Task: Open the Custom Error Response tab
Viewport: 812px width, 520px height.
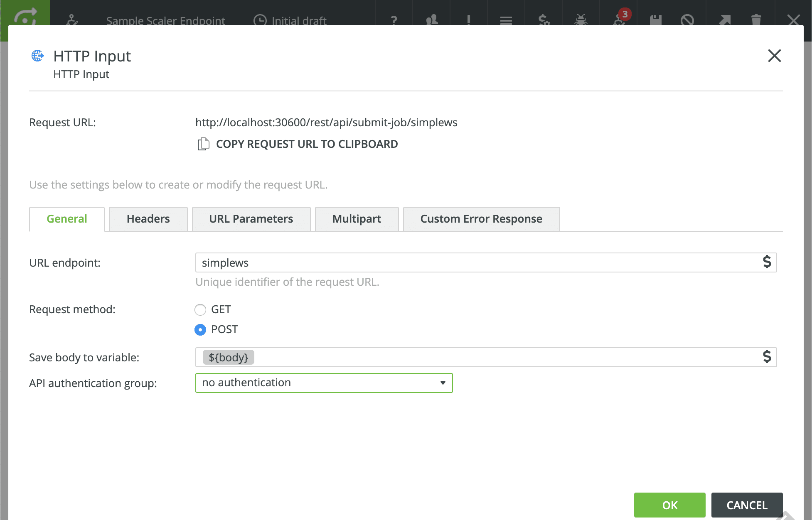Action: (x=481, y=219)
